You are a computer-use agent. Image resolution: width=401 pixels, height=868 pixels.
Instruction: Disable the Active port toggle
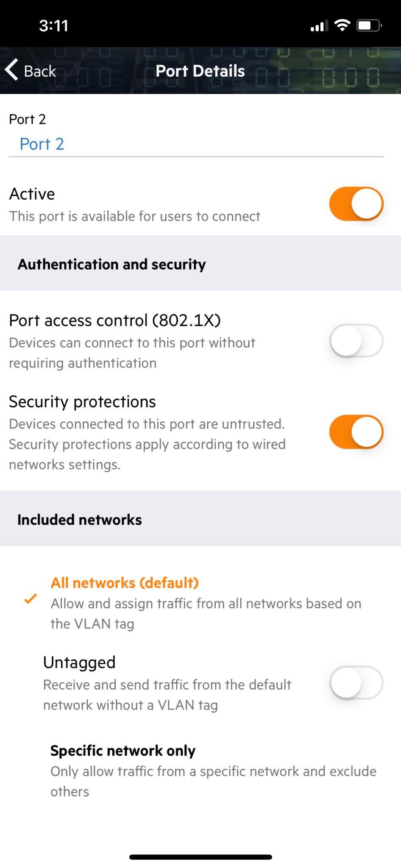click(x=356, y=204)
